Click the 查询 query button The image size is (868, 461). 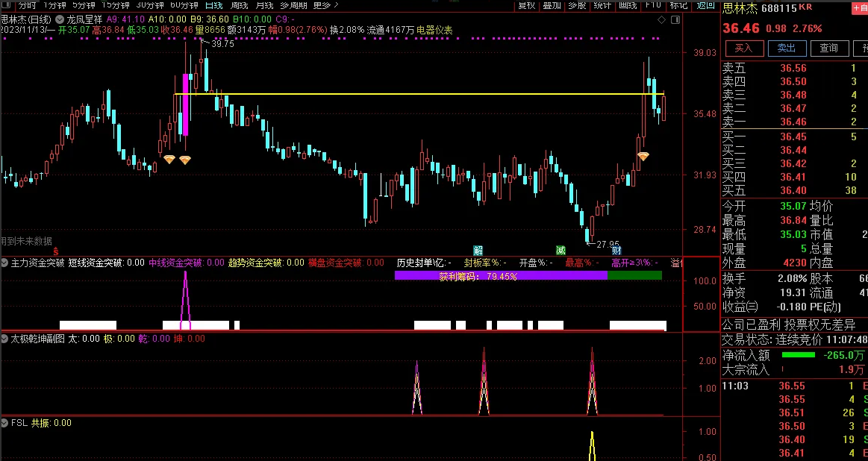[x=829, y=48]
